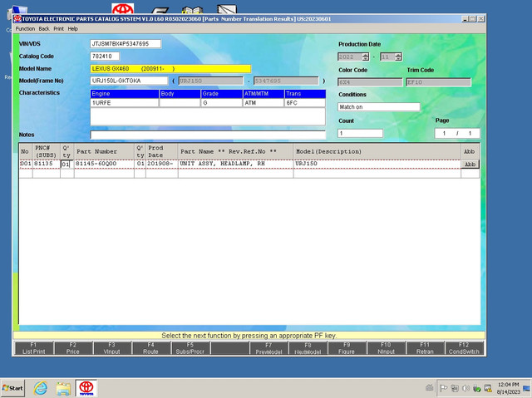Click the Grade characteristics header

222,94
